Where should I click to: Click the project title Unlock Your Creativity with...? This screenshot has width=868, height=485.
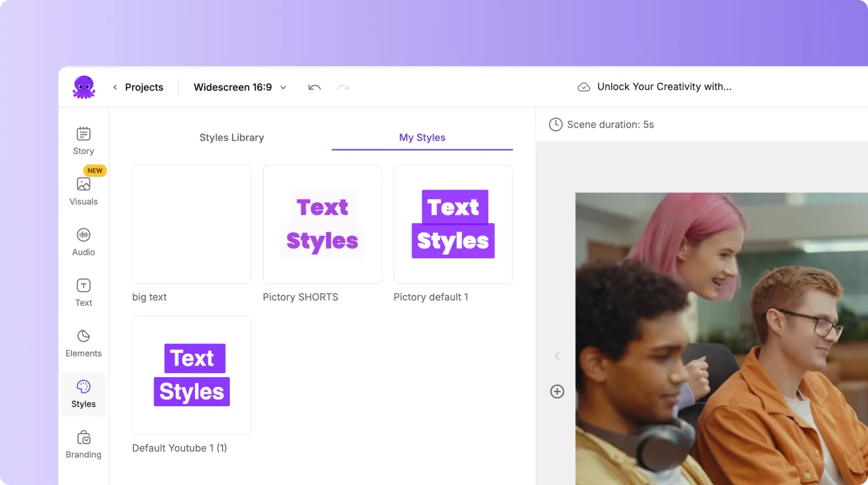tap(664, 87)
